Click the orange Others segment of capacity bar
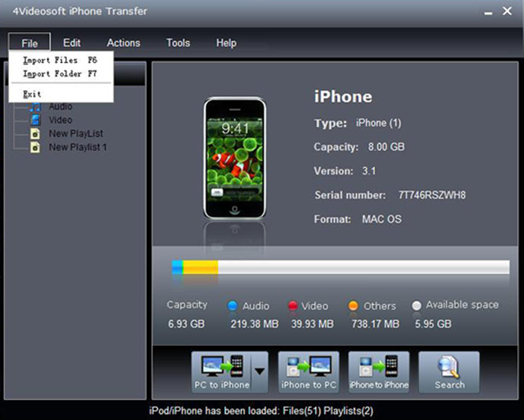The image size is (524, 420). [201, 267]
